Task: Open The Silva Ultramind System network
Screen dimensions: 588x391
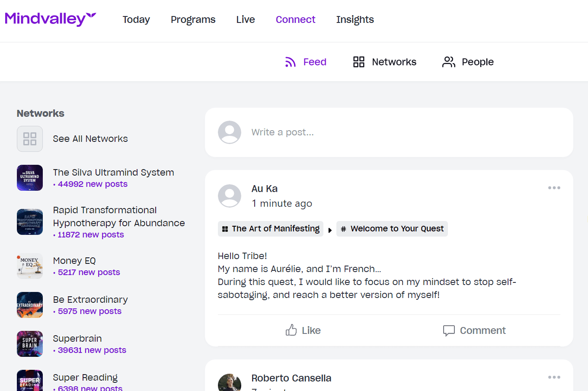Action: [x=113, y=172]
